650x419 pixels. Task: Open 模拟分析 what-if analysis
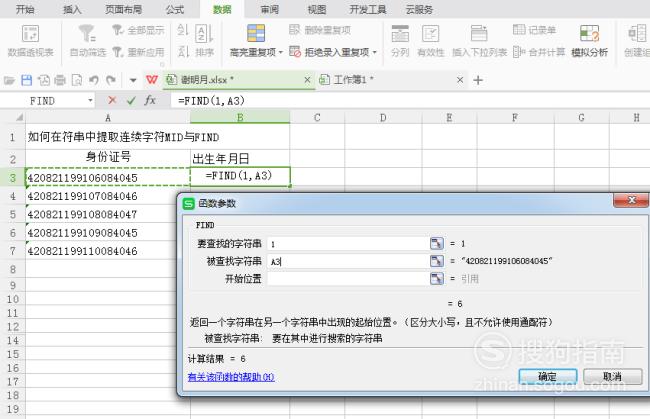(x=589, y=40)
